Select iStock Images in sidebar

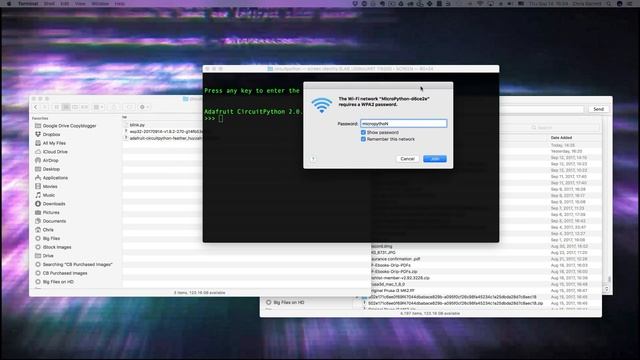[x=53, y=247]
